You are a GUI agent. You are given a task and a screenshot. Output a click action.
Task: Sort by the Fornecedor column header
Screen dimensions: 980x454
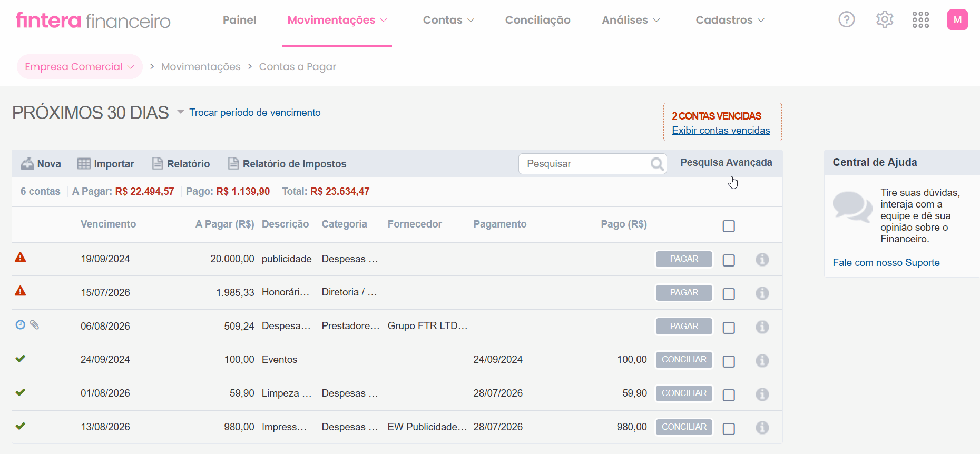pyautogui.click(x=415, y=224)
